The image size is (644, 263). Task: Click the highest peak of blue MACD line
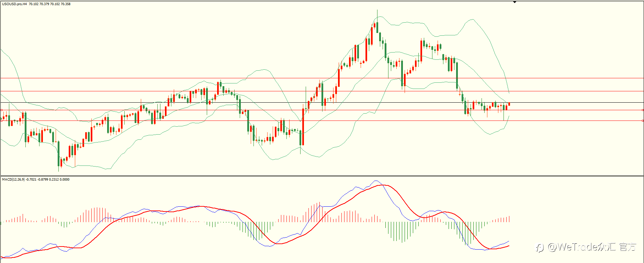pos(376,181)
